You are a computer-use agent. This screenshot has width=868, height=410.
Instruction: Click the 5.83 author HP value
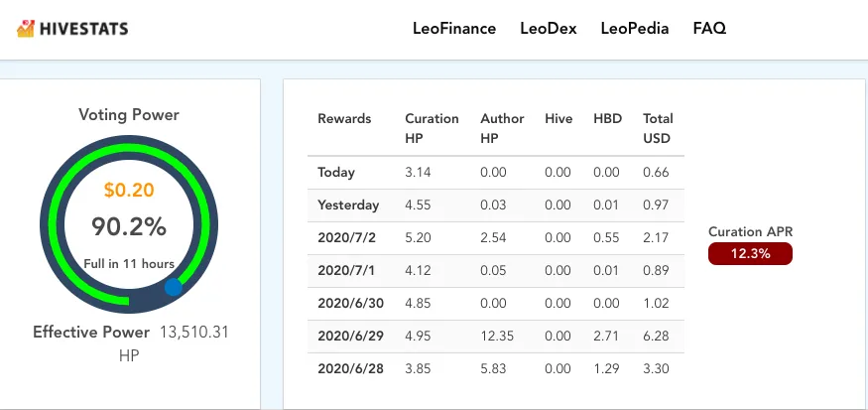(x=493, y=368)
